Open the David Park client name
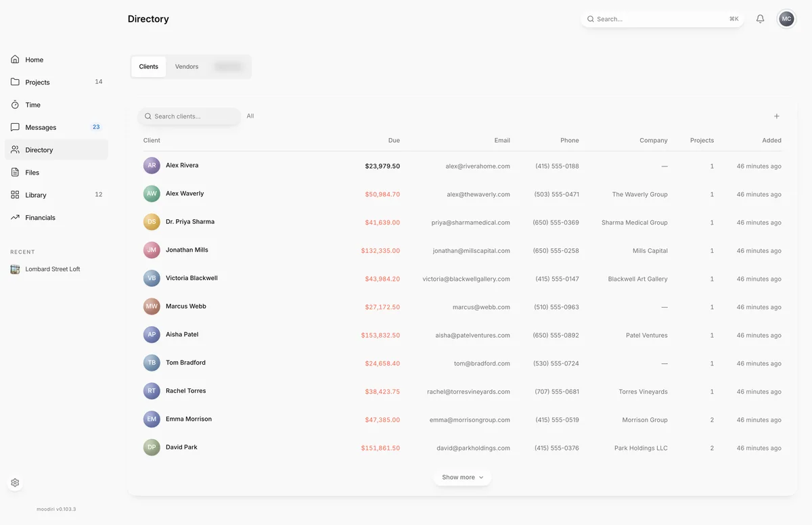This screenshot has height=525, width=812. (181, 447)
